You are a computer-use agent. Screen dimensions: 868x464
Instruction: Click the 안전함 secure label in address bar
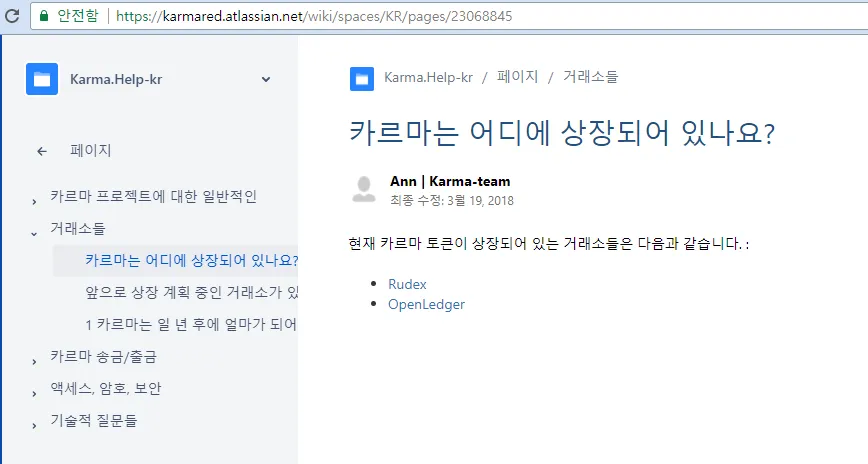[x=78, y=16]
